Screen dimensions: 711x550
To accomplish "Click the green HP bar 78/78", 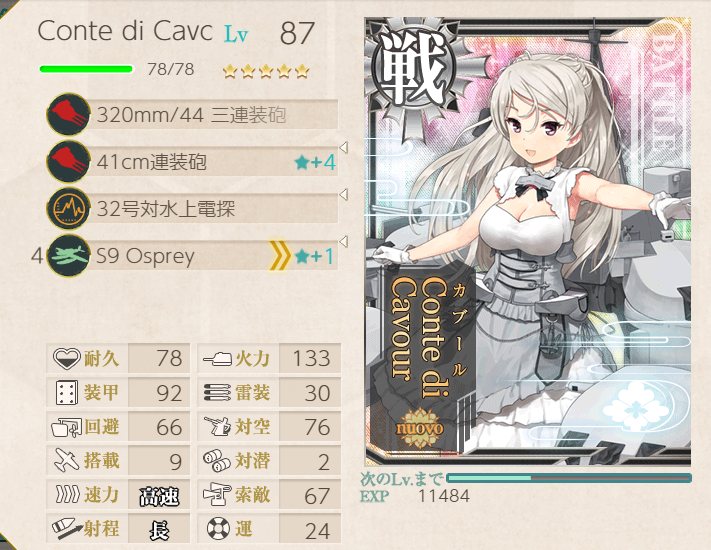I will coord(86,69).
